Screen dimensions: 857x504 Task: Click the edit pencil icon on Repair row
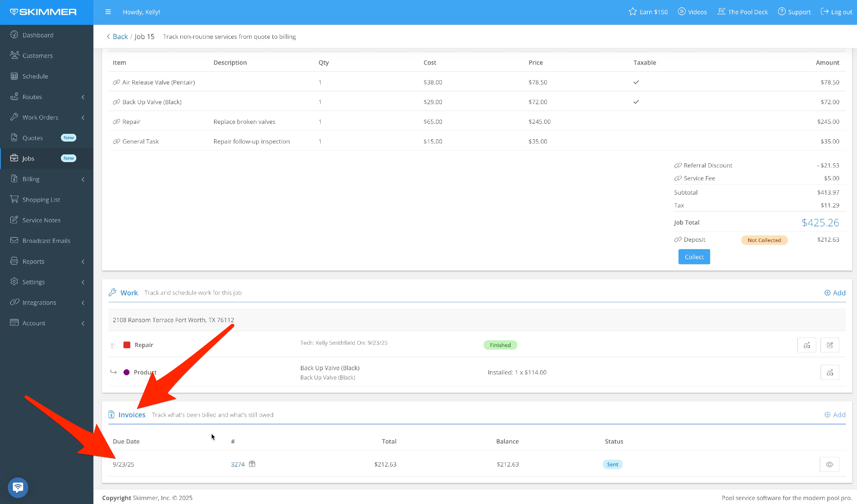click(x=830, y=345)
